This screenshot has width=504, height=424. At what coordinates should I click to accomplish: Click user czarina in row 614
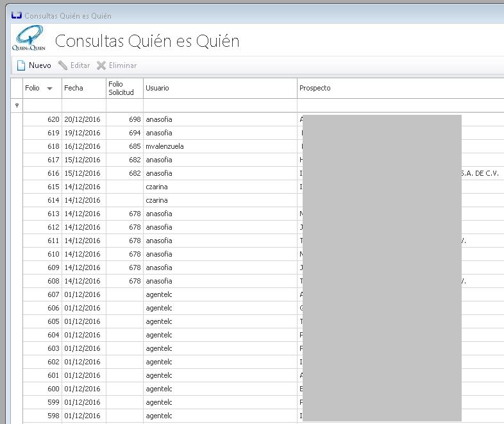coord(156,200)
